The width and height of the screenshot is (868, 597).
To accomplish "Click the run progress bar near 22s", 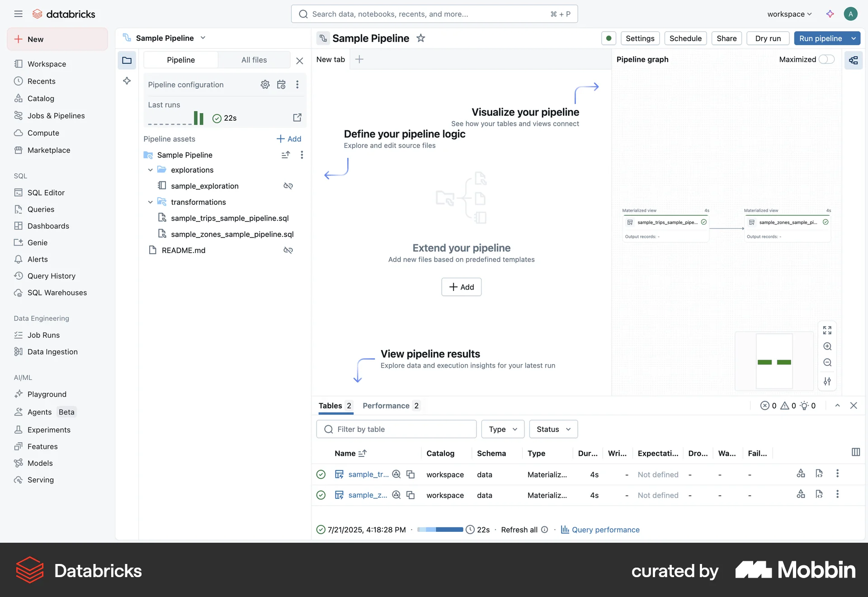I will pyautogui.click(x=439, y=530).
